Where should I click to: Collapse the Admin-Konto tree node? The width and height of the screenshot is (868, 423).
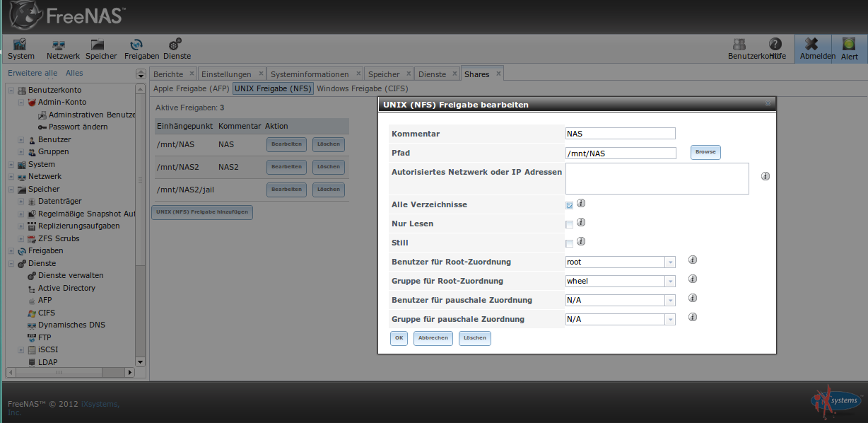21,103
